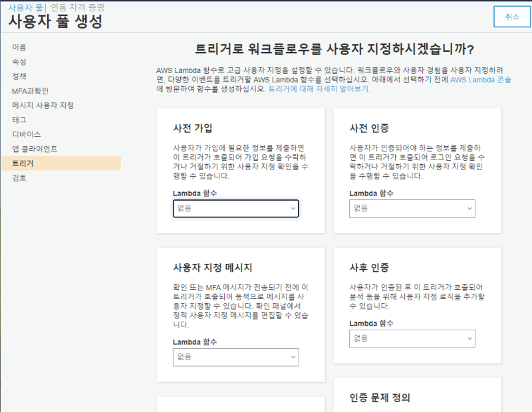Image resolution: width=532 pixels, height=412 pixels.
Task: Open the 태그 sidebar item
Action: pyautogui.click(x=19, y=120)
